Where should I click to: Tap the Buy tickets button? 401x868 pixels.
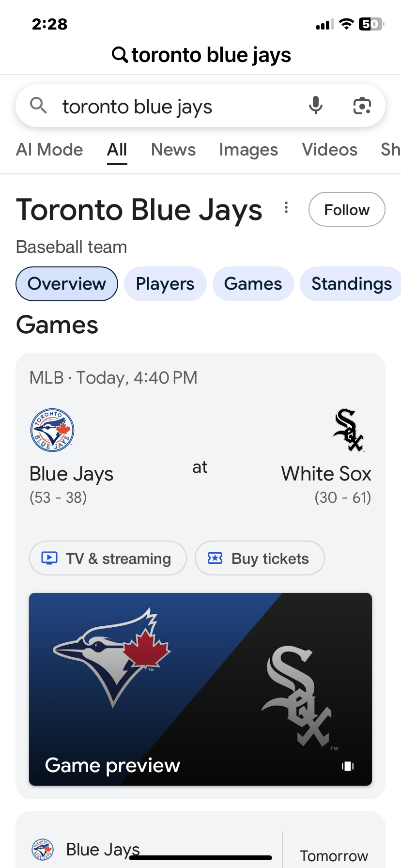(260, 558)
